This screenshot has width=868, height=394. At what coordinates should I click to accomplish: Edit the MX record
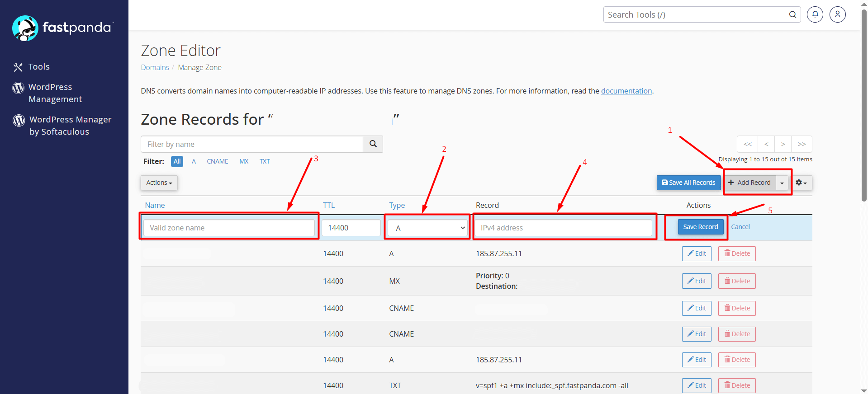click(697, 281)
